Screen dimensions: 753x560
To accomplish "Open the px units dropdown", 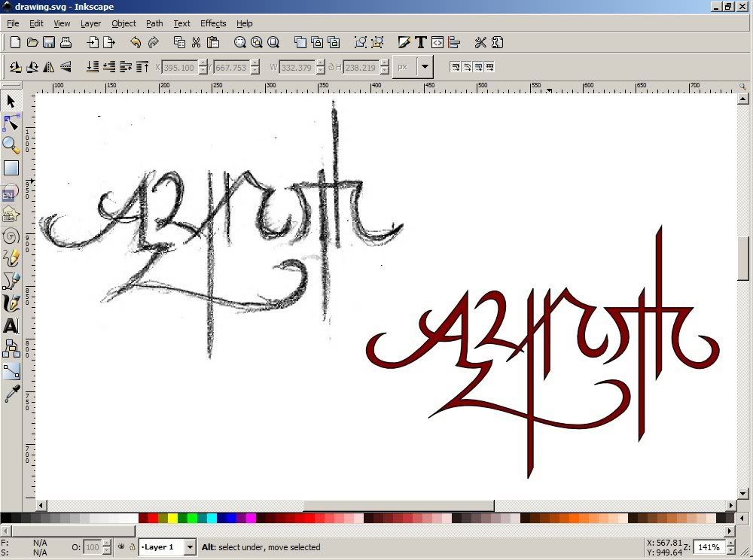I will coord(425,67).
